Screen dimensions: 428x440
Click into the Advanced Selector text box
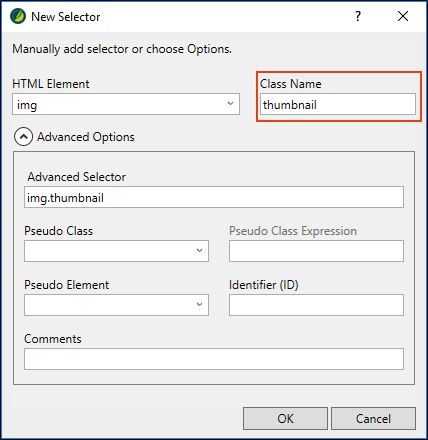click(214, 197)
